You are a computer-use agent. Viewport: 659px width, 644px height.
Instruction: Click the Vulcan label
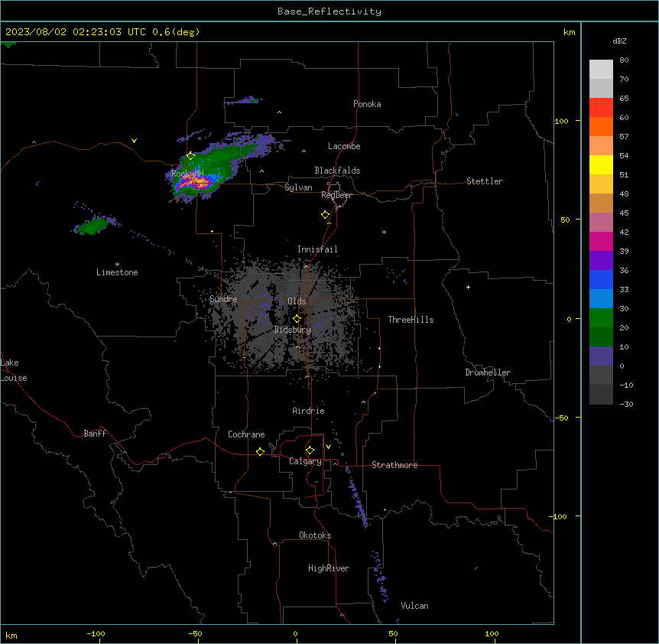[x=414, y=606]
